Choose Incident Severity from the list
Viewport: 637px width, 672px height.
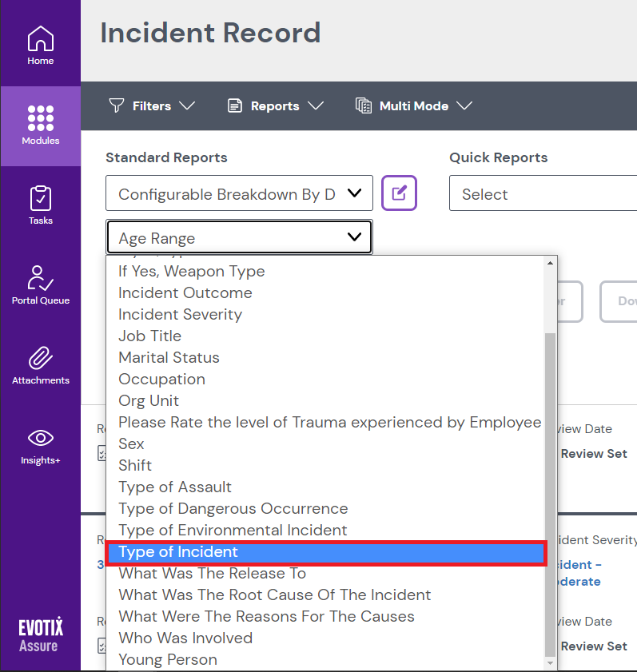180,315
